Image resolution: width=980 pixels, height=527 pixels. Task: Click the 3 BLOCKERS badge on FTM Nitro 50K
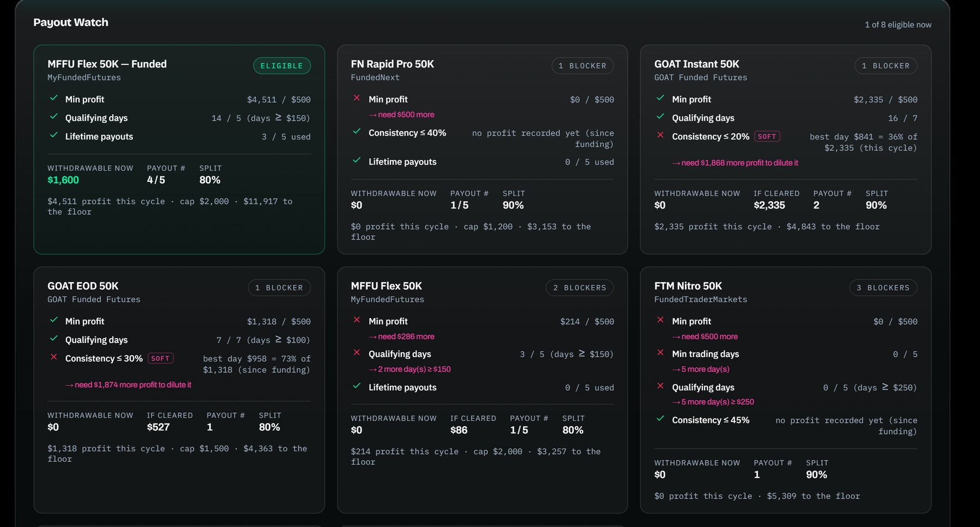883,288
